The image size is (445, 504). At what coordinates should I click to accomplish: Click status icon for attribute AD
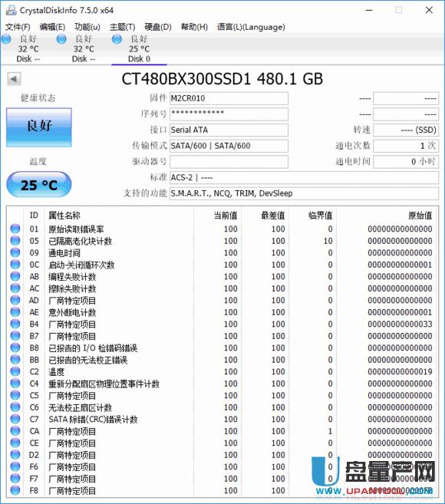click(15, 300)
